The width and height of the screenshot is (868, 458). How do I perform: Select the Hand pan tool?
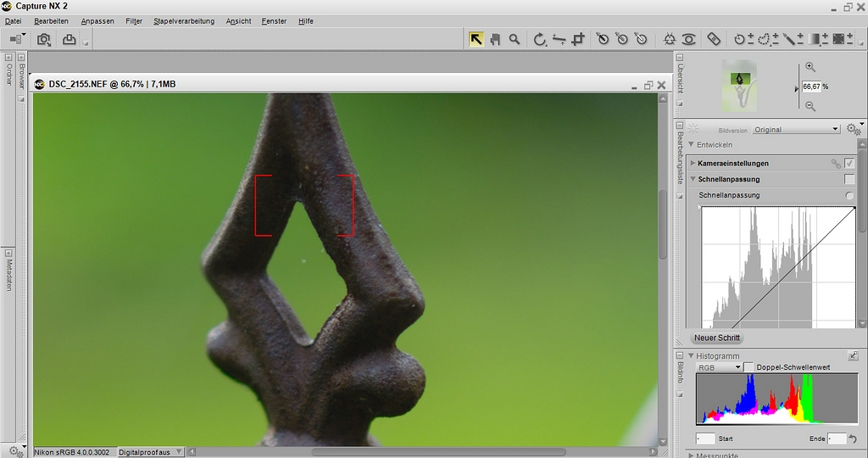[495, 39]
